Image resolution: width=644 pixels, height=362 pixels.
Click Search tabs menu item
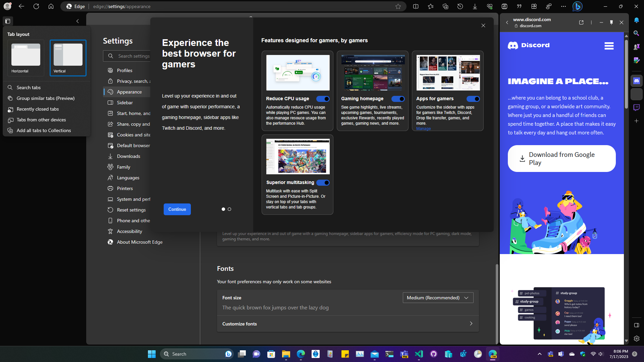coord(47,87)
